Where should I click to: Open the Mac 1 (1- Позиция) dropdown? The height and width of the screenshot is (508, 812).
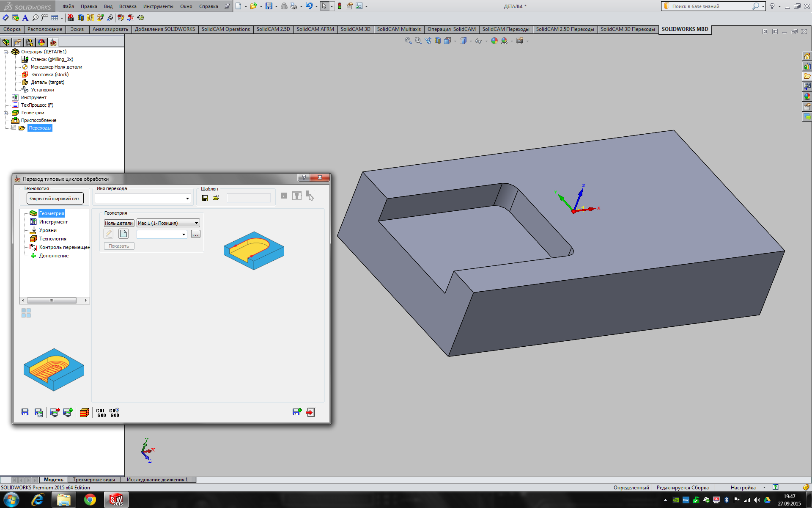pyautogui.click(x=196, y=223)
